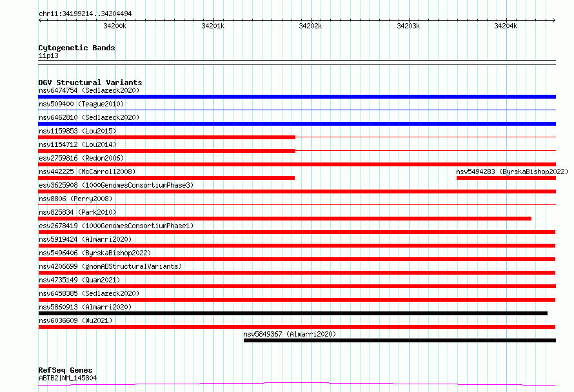Select the nsv5860913 (Almarri2020) black bar
Viewport: 574px width, 392px height.
[x=293, y=313]
